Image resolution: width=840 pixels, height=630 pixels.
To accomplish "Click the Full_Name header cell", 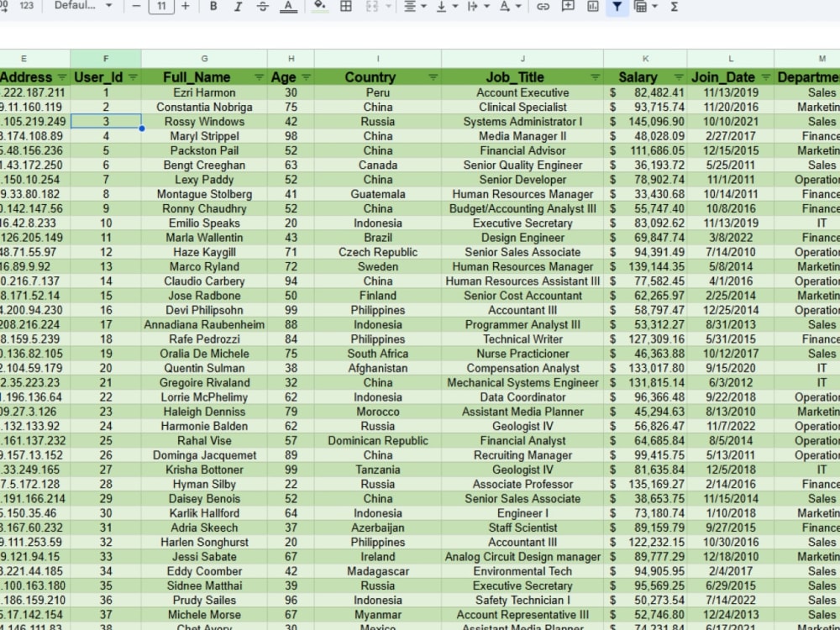I will point(204,77).
